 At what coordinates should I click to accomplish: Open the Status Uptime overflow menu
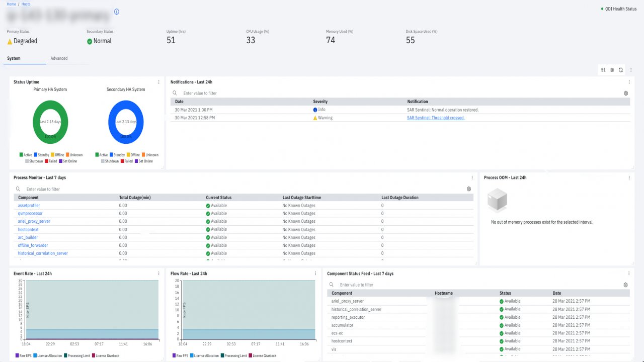coord(159,81)
